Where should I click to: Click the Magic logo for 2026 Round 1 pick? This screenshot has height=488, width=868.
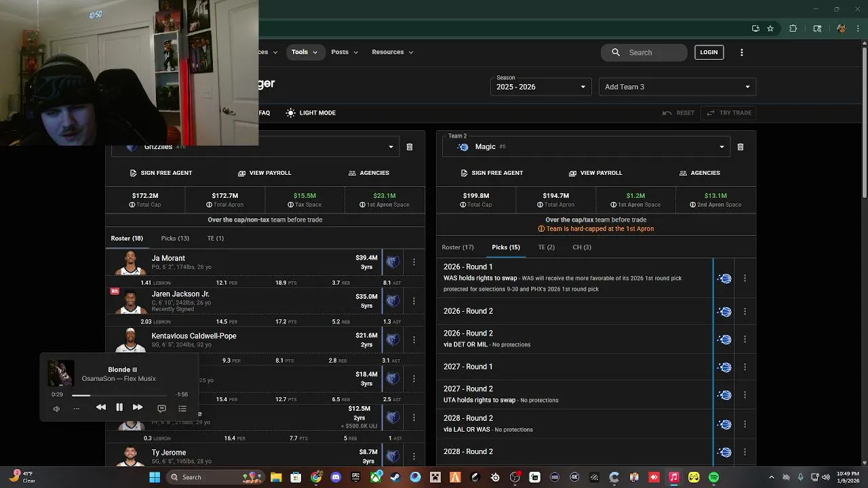point(725,279)
